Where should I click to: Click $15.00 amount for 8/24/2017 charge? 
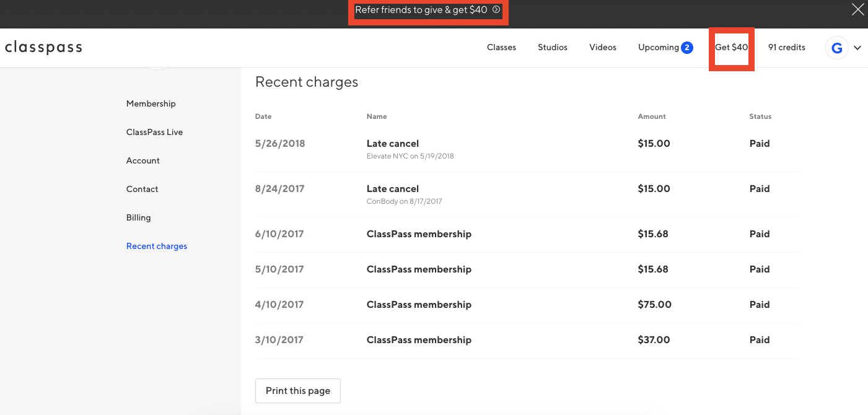pyautogui.click(x=654, y=189)
